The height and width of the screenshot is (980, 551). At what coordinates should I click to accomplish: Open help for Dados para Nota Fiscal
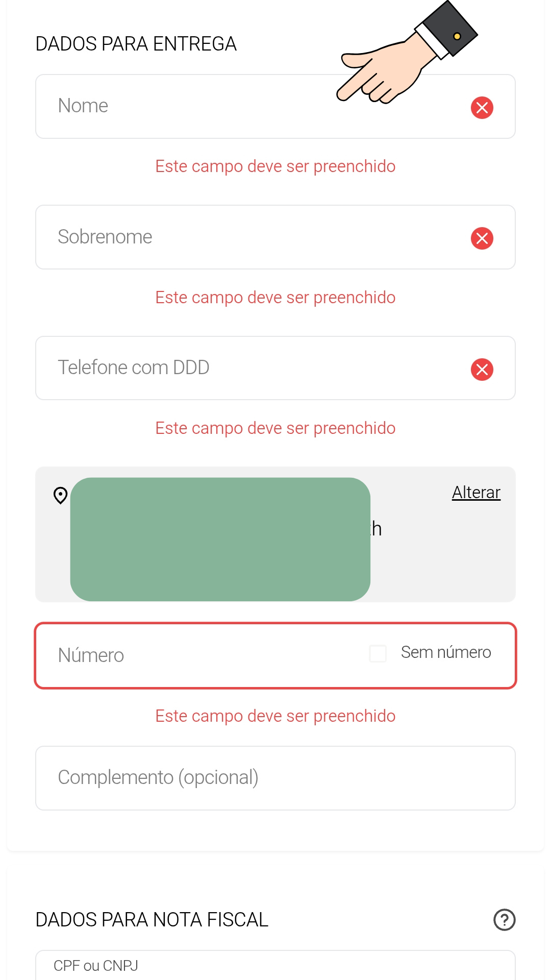click(504, 920)
